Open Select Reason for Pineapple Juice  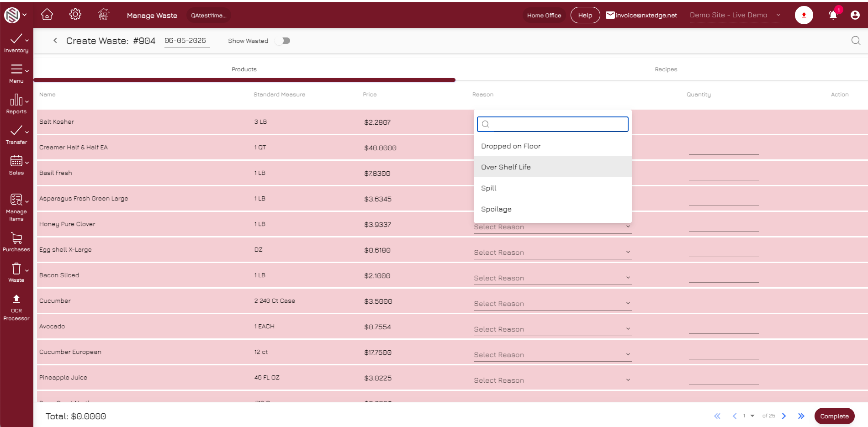coord(552,380)
